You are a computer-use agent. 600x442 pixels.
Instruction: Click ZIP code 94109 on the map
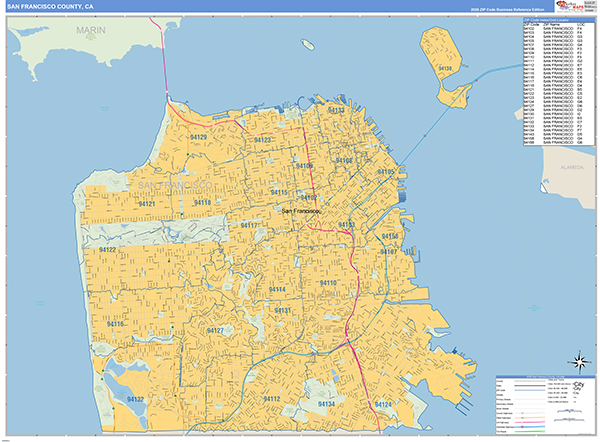pyautogui.click(x=304, y=166)
